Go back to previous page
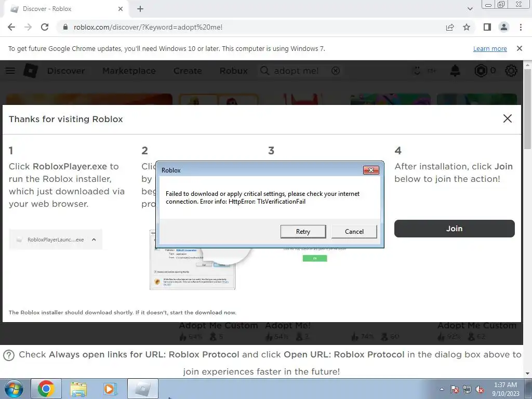532x399 pixels. click(11, 27)
